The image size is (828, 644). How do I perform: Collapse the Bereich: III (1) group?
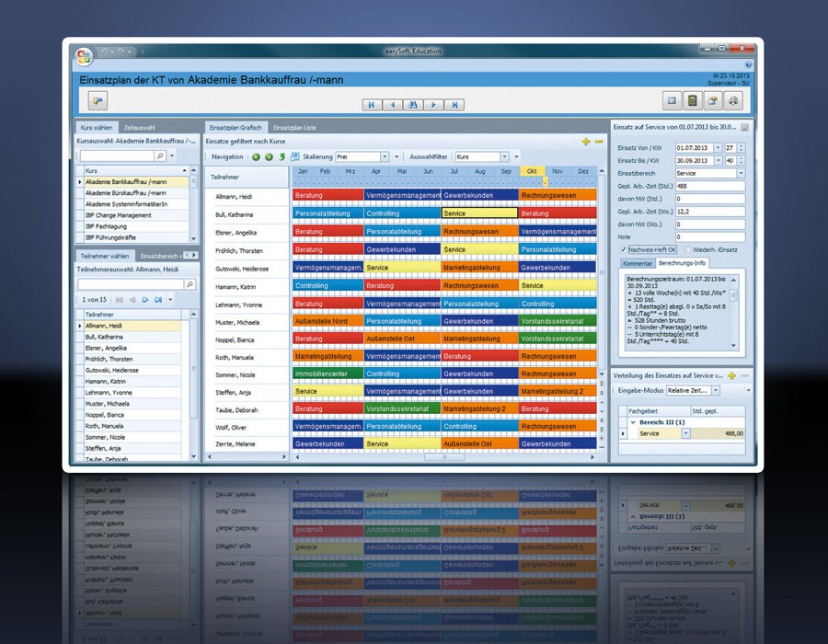coord(633,422)
